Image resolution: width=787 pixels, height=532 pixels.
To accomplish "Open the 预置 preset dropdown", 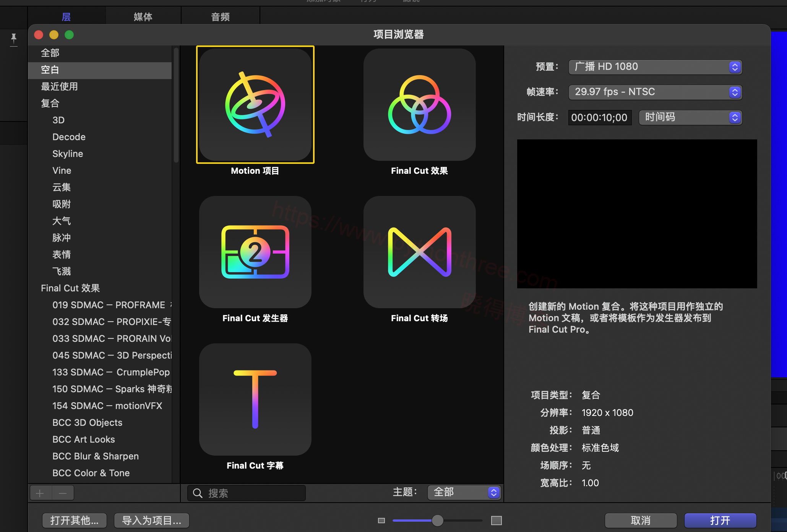I will pyautogui.click(x=655, y=67).
